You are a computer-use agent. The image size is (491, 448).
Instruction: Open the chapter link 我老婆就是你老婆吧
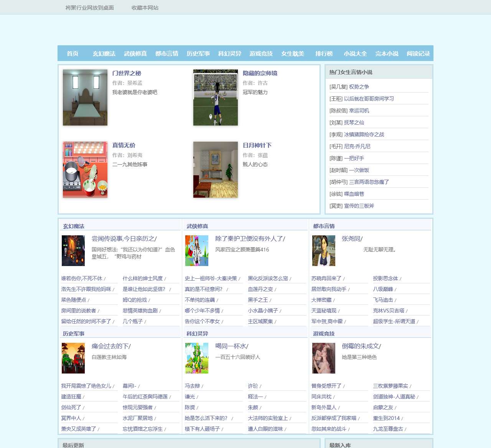[x=135, y=92]
